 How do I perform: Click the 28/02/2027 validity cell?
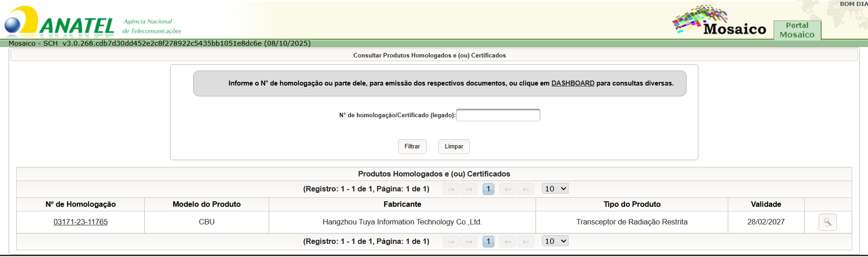[x=766, y=222]
